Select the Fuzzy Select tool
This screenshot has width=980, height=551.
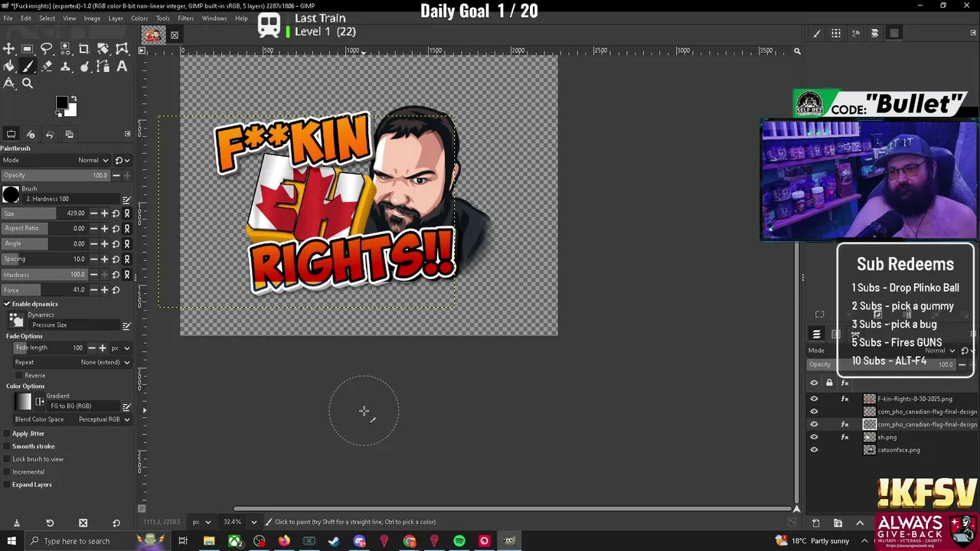(x=65, y=49)
